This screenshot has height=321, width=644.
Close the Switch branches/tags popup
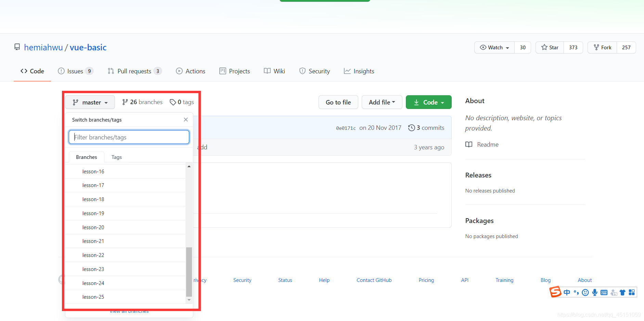click(x=186, y=120)
